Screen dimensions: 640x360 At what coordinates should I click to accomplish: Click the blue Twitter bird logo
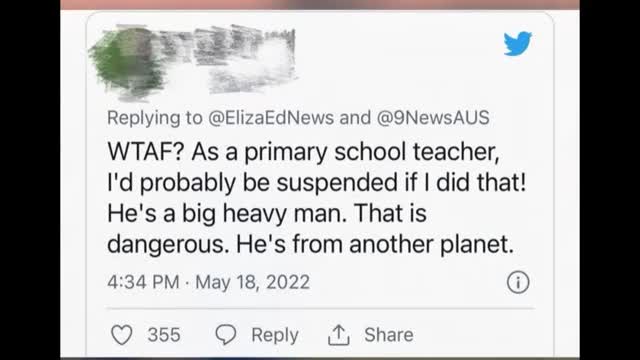pyautogui.click(x=518, y=43)
